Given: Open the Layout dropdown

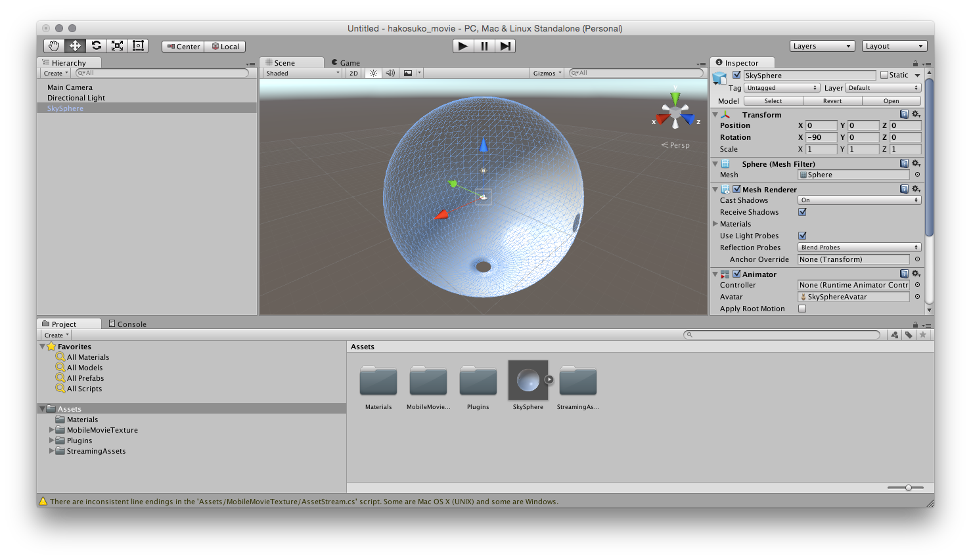Looking at the screenshot, I should click(x=895, y=46).
